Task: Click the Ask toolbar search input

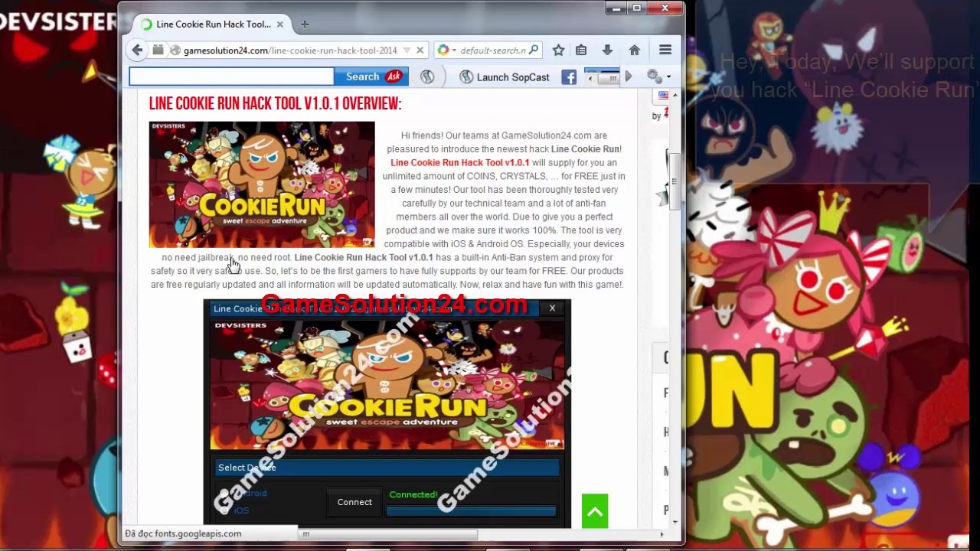Action: coord(231,77)
